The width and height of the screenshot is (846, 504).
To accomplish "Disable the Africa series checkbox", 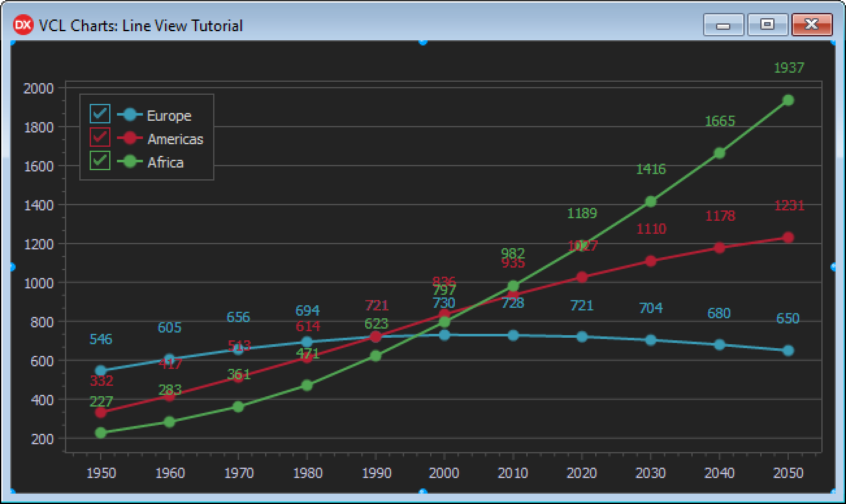I will [x=100, y=161].
